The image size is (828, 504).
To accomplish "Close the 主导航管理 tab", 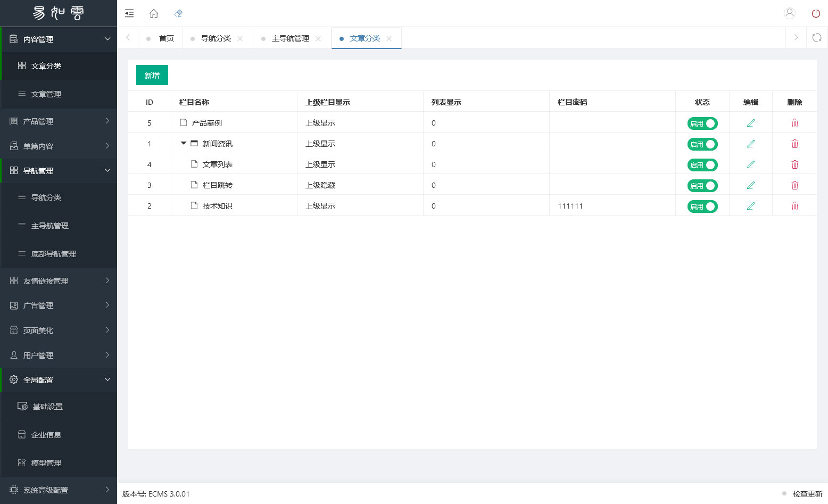I will 318,38.
